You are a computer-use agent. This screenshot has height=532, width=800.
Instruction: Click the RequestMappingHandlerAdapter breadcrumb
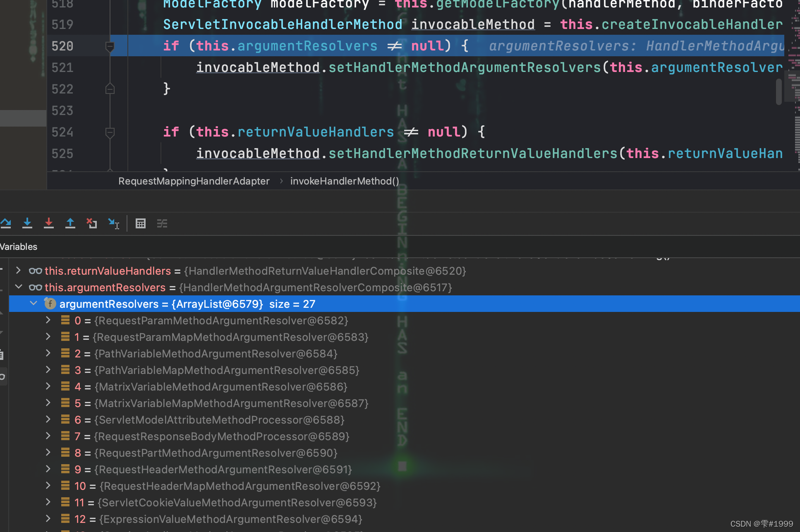pos(194,181)
